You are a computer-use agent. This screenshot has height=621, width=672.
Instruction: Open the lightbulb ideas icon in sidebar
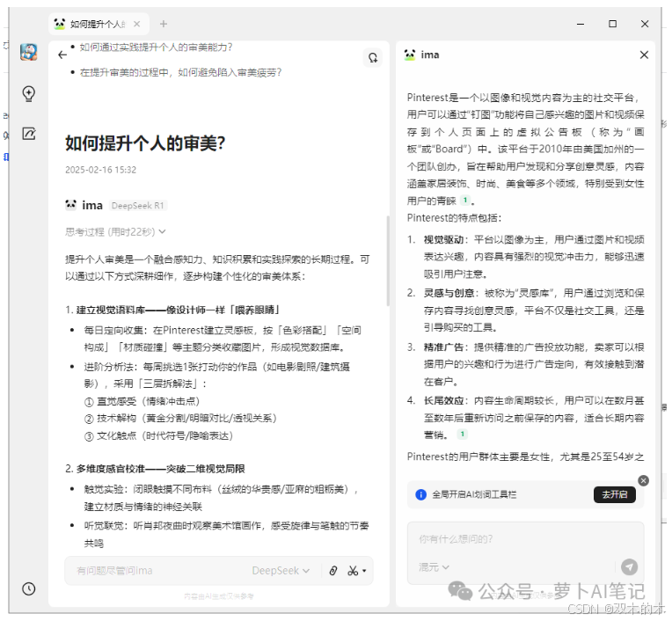[x=29, y=94]
